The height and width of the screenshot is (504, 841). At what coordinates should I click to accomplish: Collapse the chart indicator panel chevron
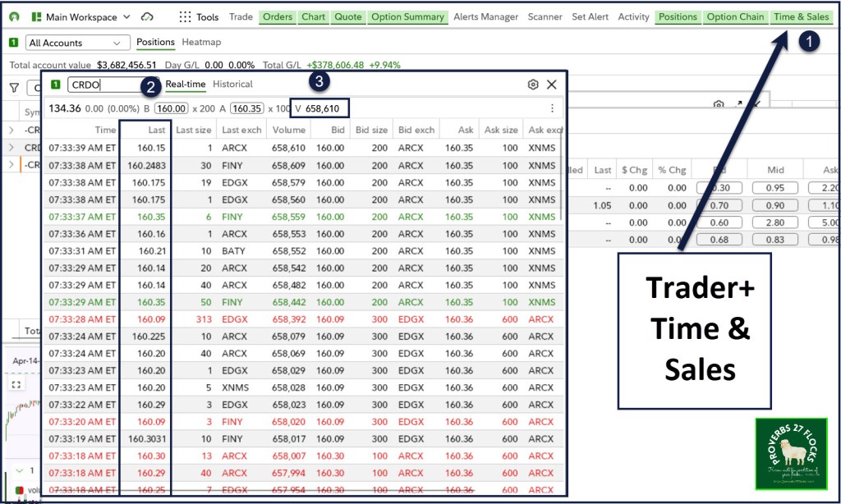click(20, 471)
